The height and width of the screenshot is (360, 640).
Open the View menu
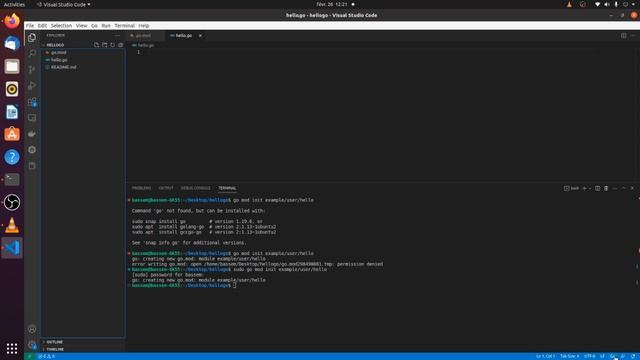coord(81,26)
